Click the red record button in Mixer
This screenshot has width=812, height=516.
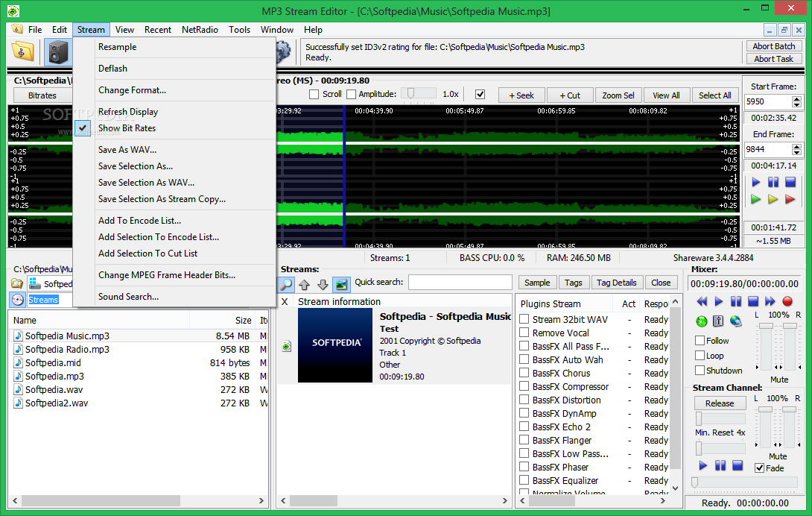[787, 301]
